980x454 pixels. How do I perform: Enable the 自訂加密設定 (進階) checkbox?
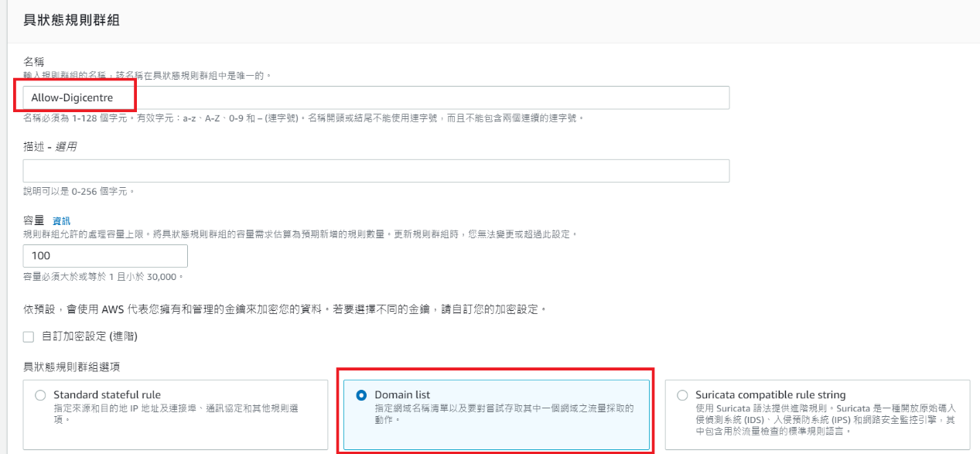click(x=29, y=336)
